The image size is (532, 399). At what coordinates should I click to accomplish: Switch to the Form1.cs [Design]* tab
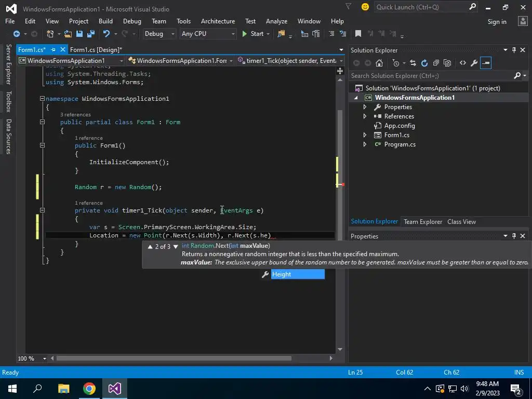(96, 49)
